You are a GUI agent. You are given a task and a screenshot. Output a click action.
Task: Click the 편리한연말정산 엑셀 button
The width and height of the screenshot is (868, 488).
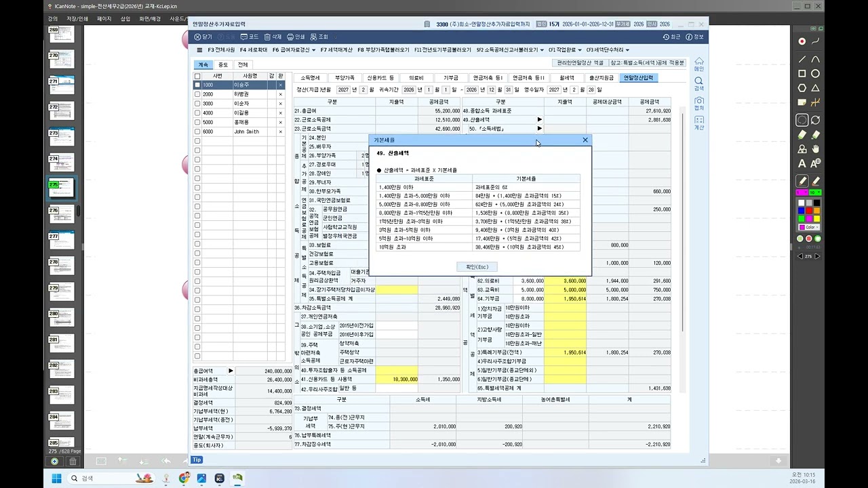[580, 63]
